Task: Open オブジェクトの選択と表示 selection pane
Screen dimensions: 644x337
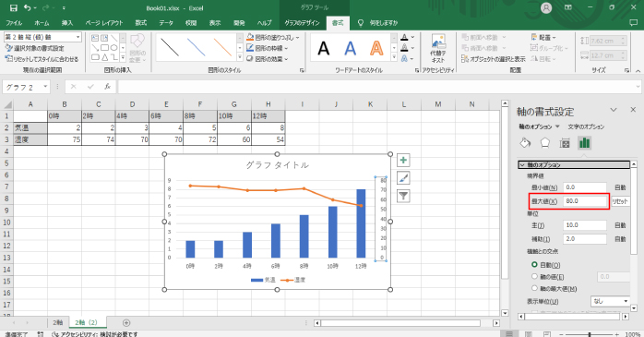Action: [x=494, y=59]
